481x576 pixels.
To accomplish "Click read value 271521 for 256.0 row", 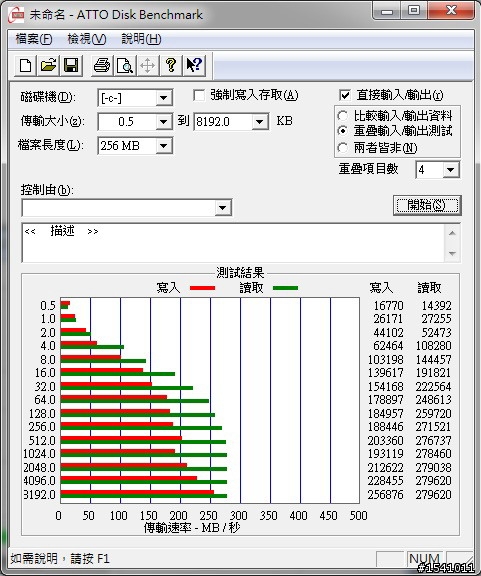I will (x=434, y=427).
